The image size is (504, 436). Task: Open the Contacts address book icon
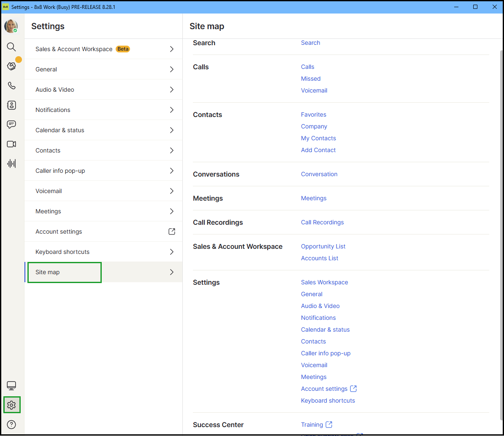11,105
